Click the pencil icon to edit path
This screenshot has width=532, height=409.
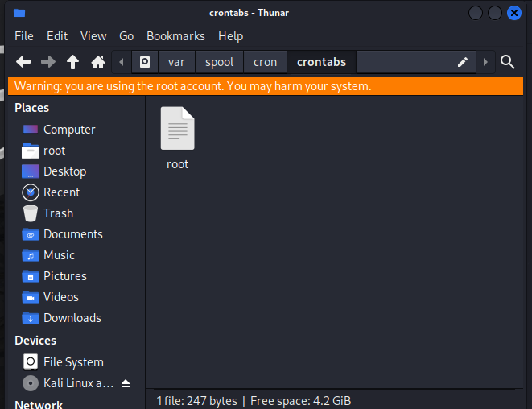(463, 62)
